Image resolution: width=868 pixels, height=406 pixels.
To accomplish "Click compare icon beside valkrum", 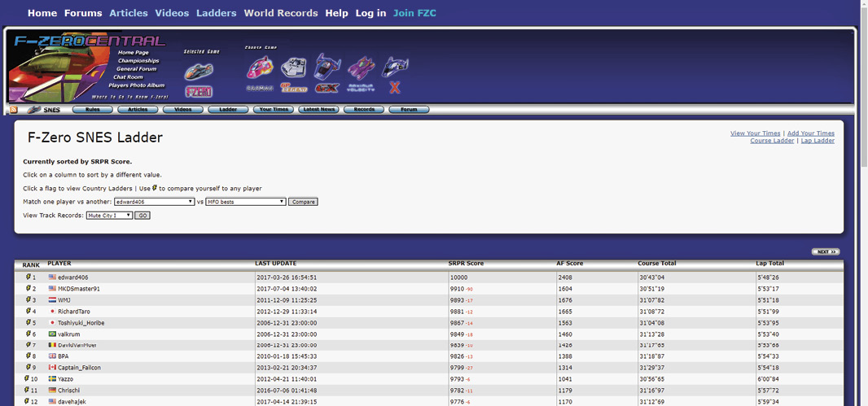I will [x=28, y=334].
